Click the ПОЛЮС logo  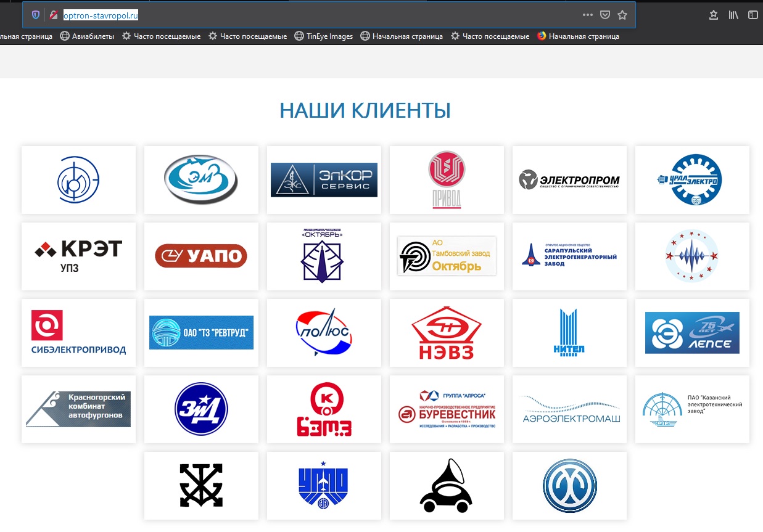pyautogui.click(x=324, y=333)
